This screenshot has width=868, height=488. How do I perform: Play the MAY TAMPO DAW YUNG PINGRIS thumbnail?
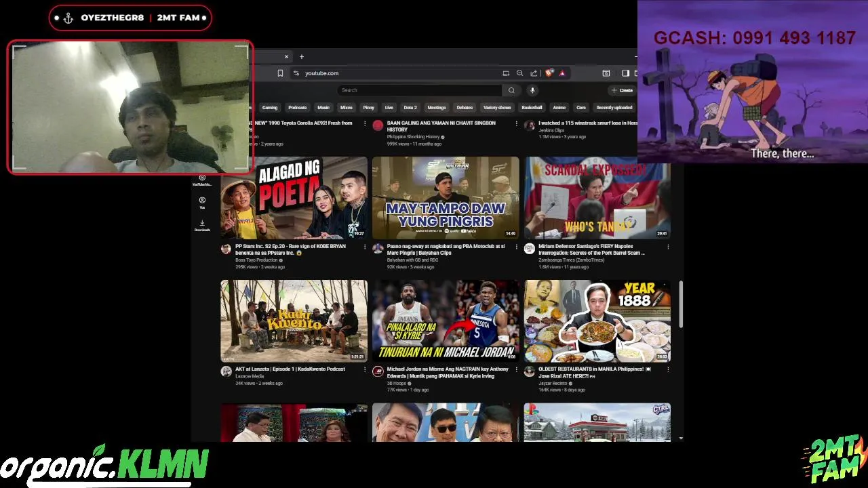pyautogui.click(x=446, y=197)
